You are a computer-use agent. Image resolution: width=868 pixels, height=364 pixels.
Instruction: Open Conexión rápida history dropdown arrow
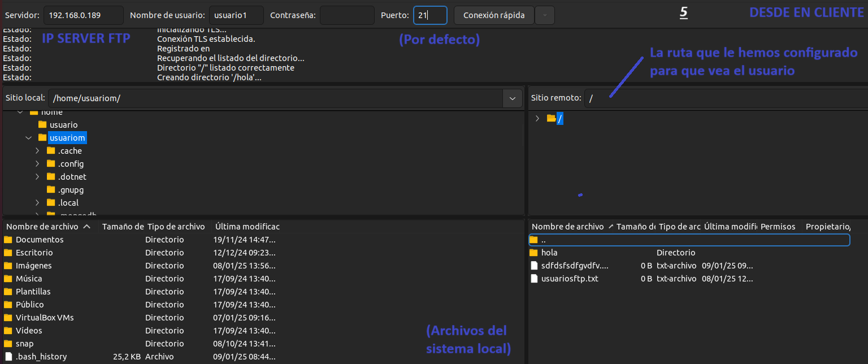coord(545,15)
